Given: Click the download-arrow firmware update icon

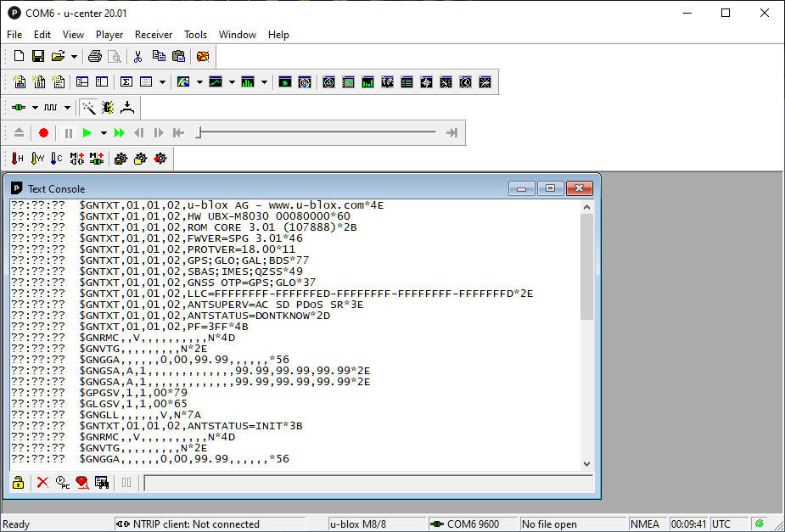Looking at the screenshot, I should pos(127,108).
